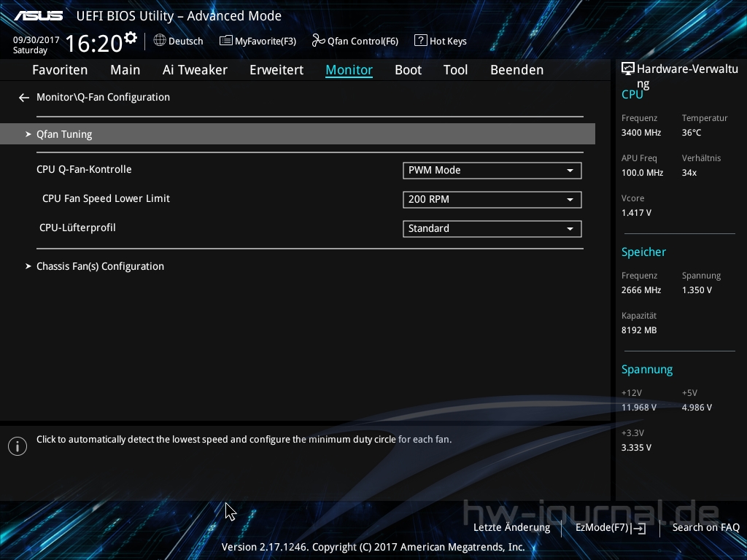Open the Tool tab
Screen dimensions: 747x560
455,70
